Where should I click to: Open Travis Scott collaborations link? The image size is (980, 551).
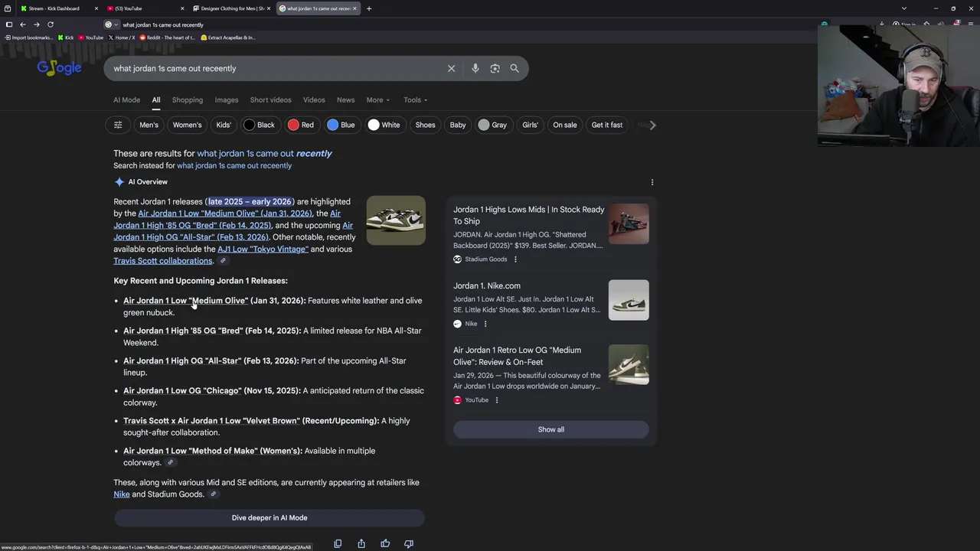(163, 261)
